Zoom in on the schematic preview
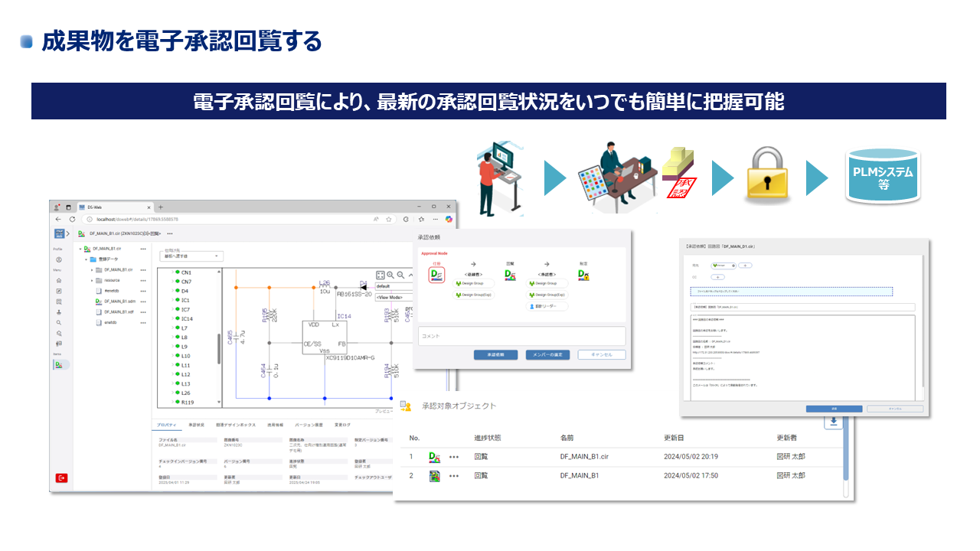 390,275
